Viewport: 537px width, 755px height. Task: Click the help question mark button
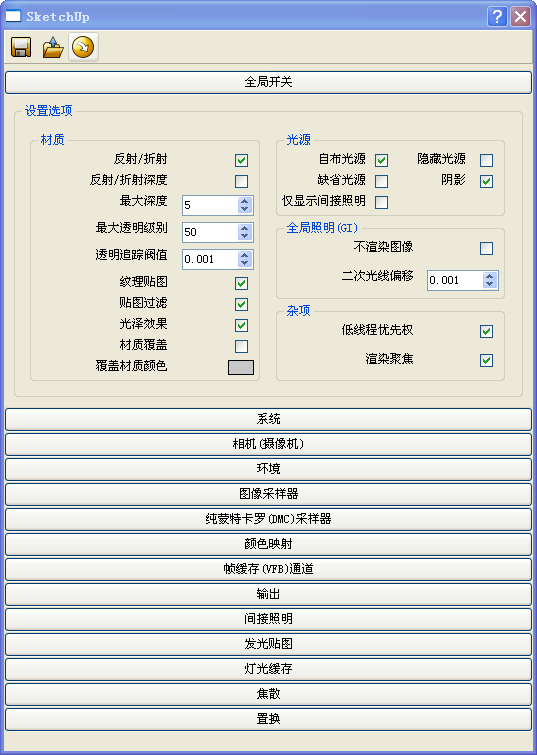click(497, 16)
